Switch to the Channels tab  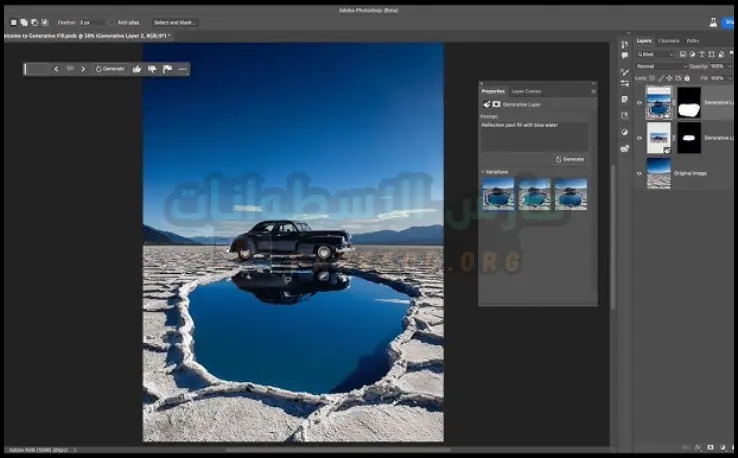click(x=668, y=41)
